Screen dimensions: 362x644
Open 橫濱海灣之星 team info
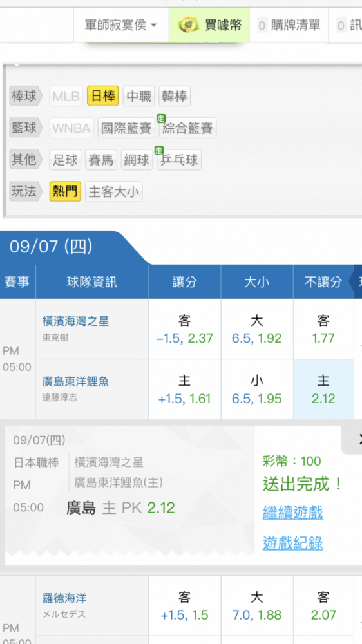click(75, 321)
